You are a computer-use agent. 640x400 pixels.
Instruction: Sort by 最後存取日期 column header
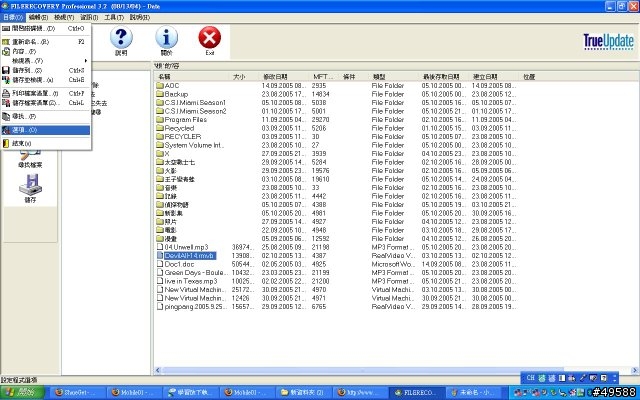coord(444,76)
